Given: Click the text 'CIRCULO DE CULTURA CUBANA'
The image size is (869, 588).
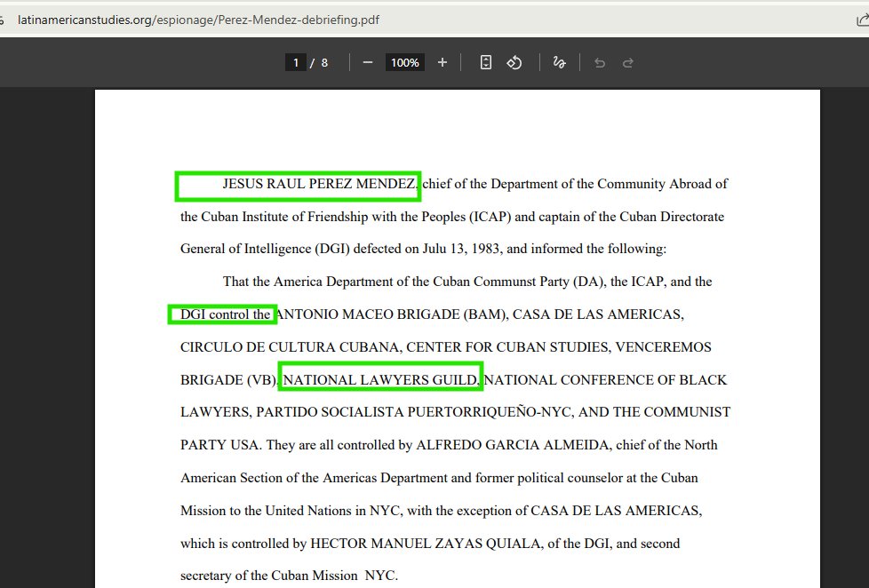Looking at the screenshot, I should [290, 347].
